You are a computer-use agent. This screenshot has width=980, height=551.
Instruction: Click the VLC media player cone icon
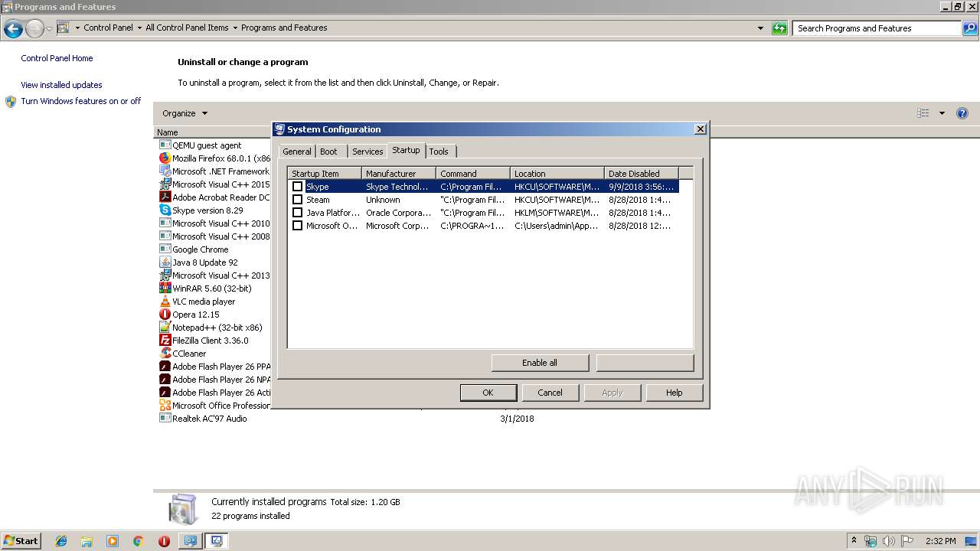(x=165, y=301)
